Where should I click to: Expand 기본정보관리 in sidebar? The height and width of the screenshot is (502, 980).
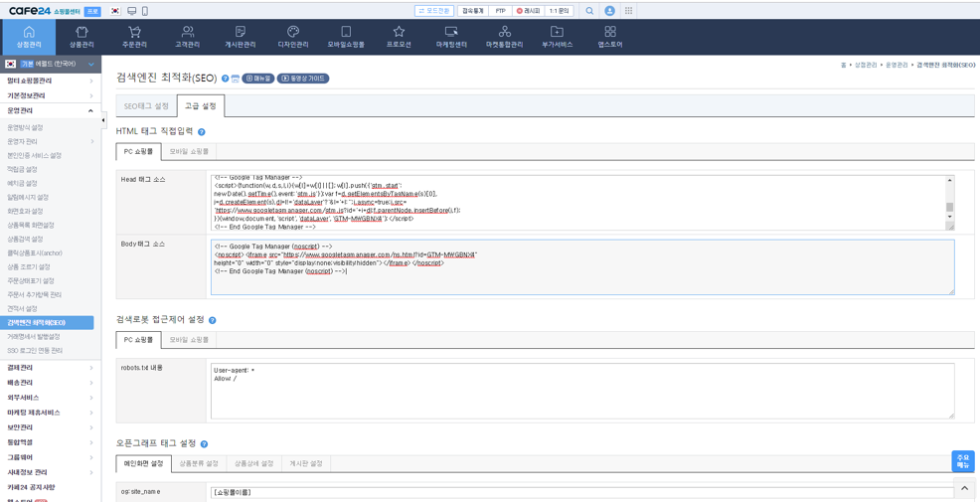pos(49,95)
